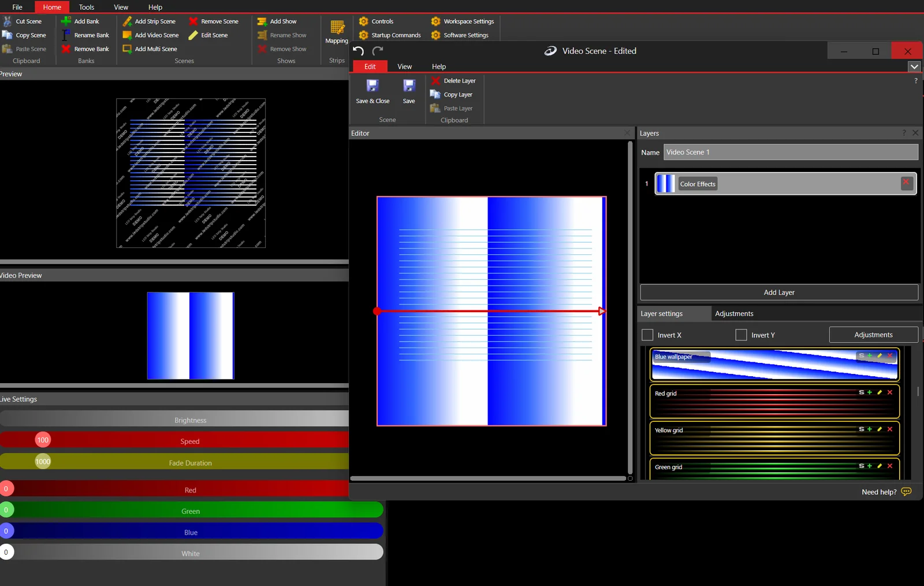
Task: Switch to the View tab in Video Scene
Action: 405,66
